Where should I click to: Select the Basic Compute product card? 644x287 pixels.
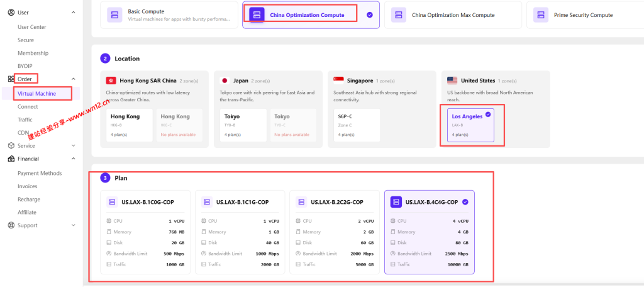coord(169,15)
